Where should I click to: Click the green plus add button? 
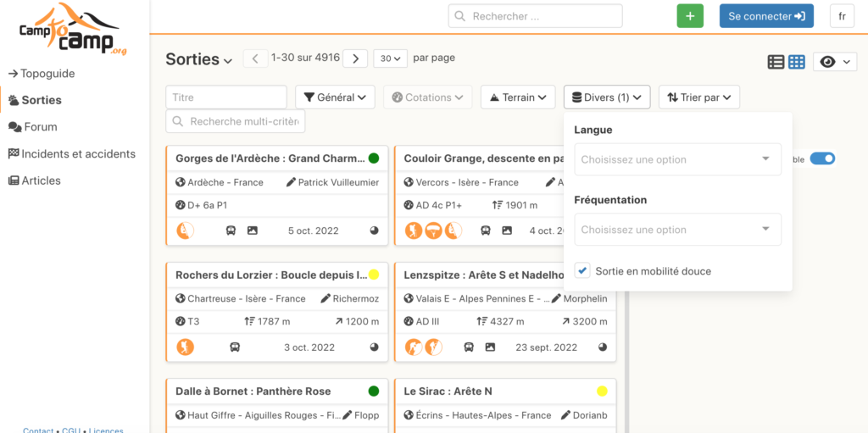pos(690,16)
